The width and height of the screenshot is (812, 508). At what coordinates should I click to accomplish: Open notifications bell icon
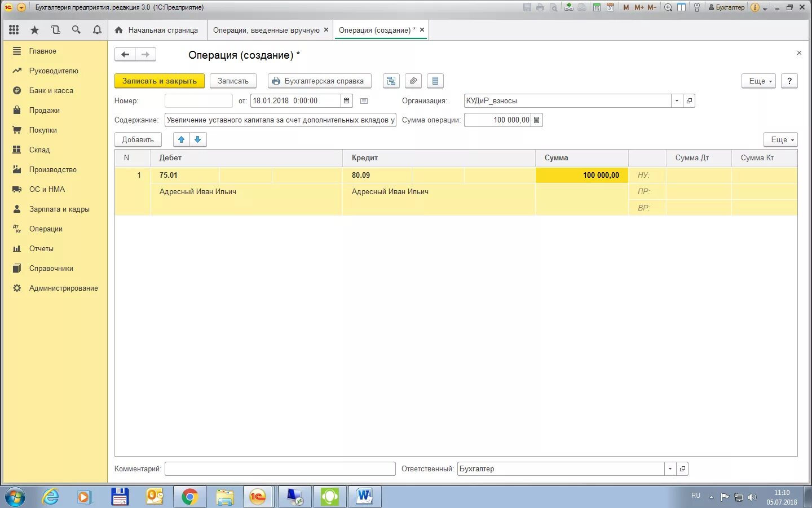tap(97, 30)
